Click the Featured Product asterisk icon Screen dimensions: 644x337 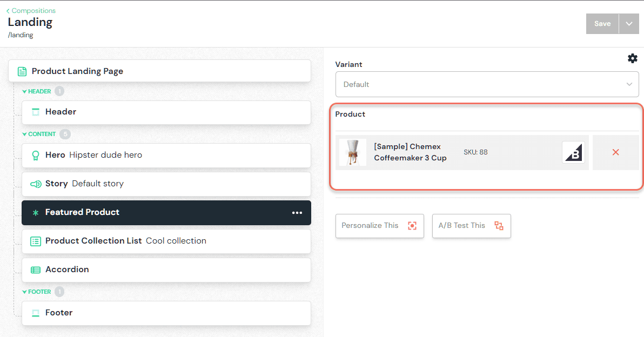tap(35, 212)
